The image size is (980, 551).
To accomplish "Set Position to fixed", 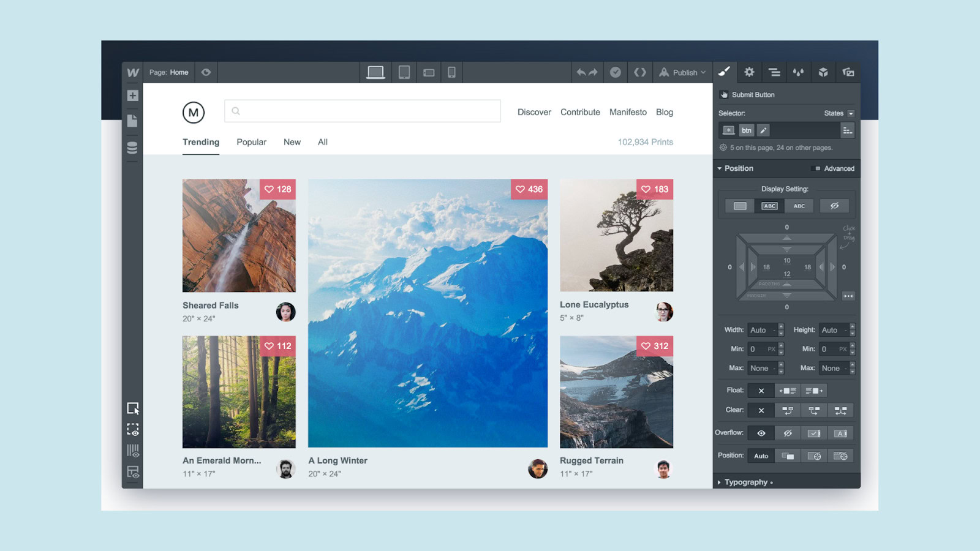I will 840,456.
